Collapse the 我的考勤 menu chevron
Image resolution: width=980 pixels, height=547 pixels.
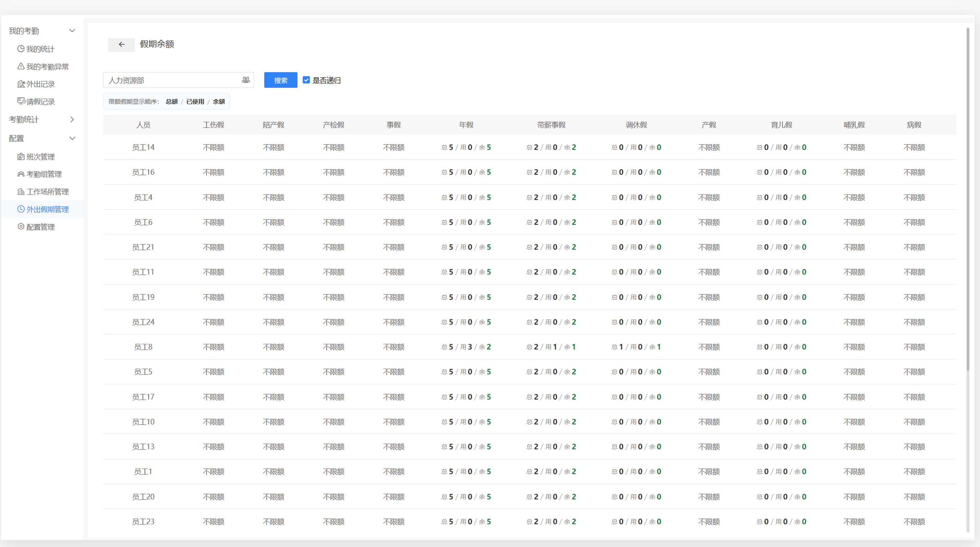pyautogui.click(x=72, y=31)
